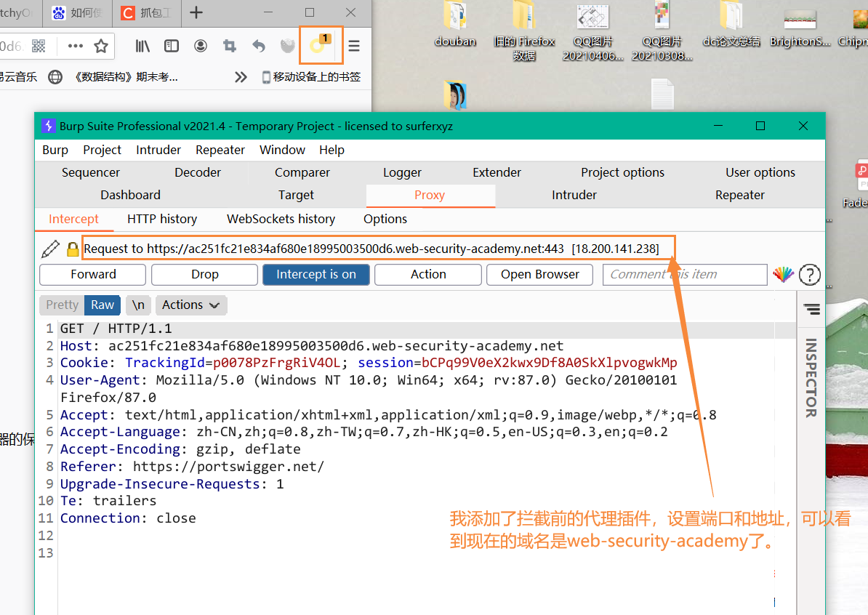Toggle the \n non-printable characters button
The image size is (868, 615).
[x=138, y=305]
